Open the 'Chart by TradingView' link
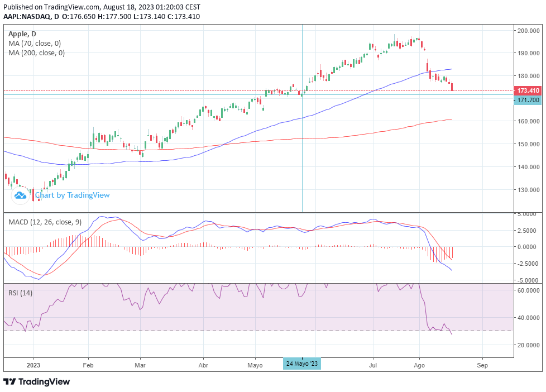 (73, 195)
